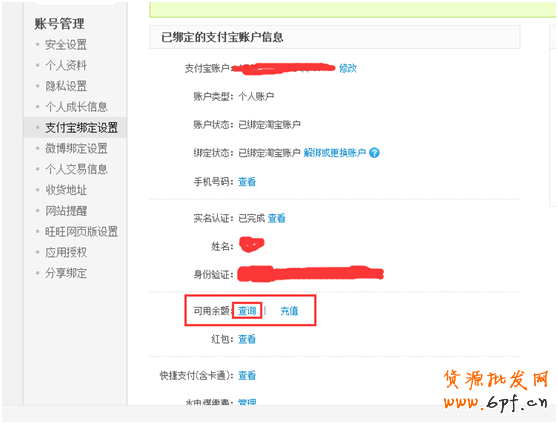Open 个人交易信息 sidebar entry
Image resolution: width=558 pixels, height=424 pixels.
(76, 169)
